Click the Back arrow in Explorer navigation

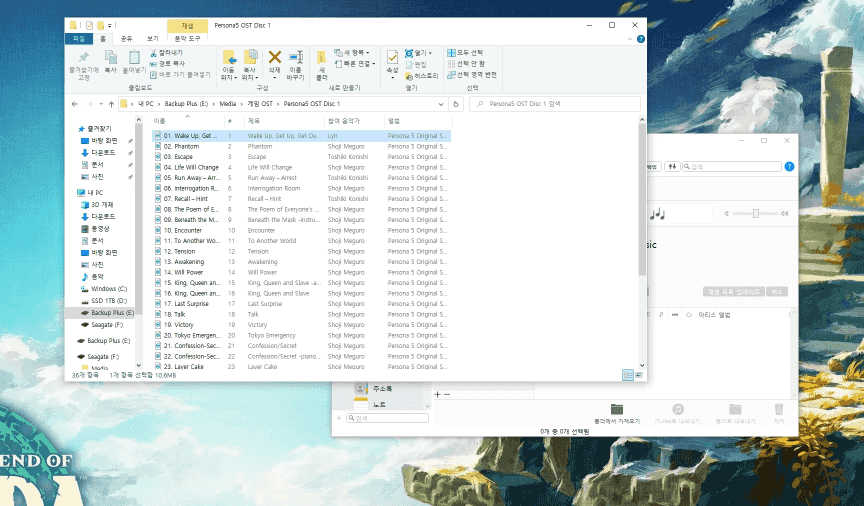(x=75, y=104)
